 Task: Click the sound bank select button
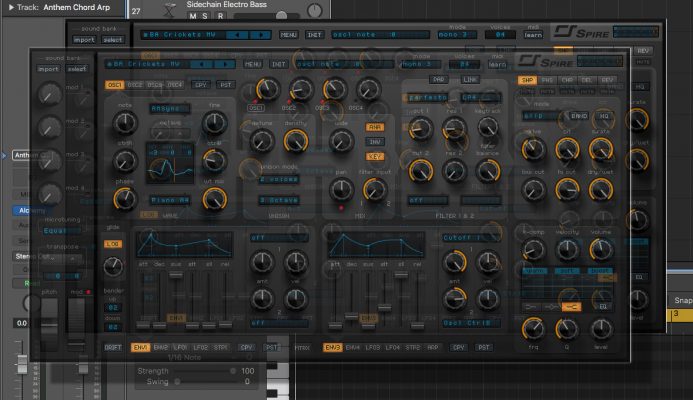click(75, 69)
